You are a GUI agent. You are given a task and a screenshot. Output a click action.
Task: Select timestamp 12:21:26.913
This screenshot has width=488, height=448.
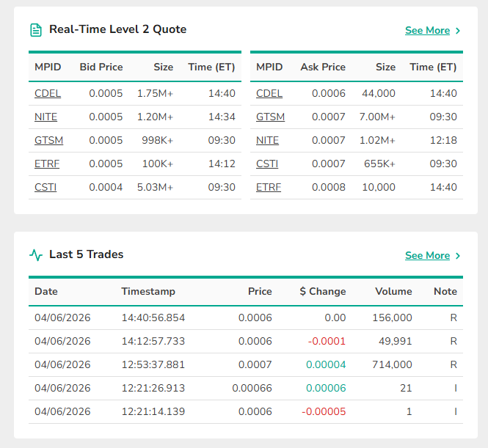[153, 388]
